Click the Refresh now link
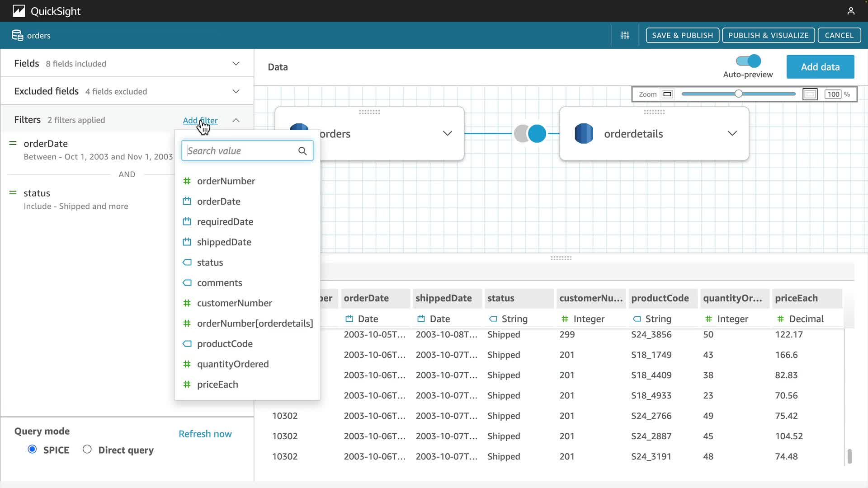The width and height of the screenshot is (868, 488). (205, 434)
